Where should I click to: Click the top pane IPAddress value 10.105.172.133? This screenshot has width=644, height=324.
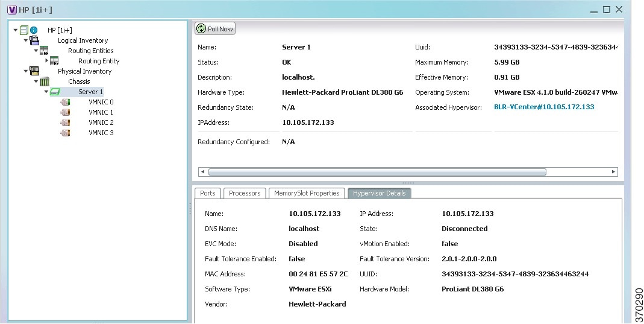pos(308,122)
